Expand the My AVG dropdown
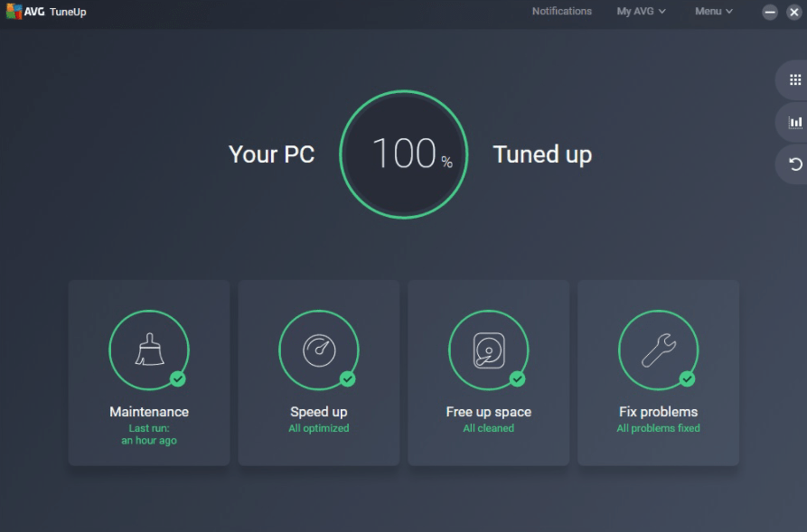 coord(641,11)
